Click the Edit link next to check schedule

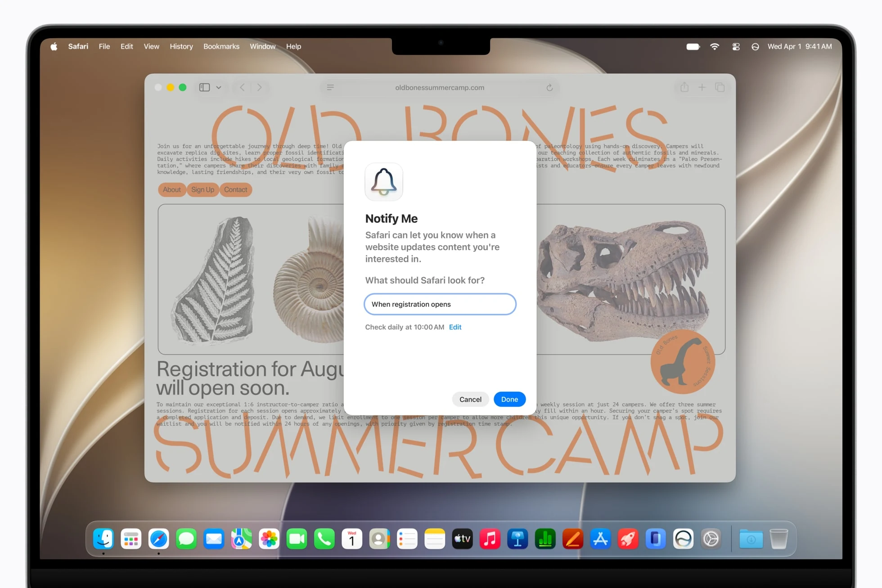click(x=455, y=327)
